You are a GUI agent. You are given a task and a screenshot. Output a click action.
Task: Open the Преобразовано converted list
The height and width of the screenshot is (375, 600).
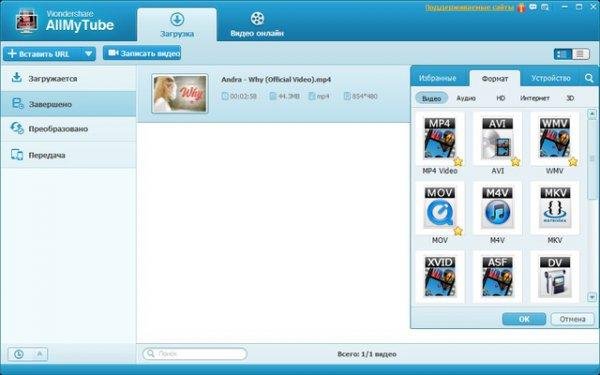pyautogui.click(x=68, y=129)
